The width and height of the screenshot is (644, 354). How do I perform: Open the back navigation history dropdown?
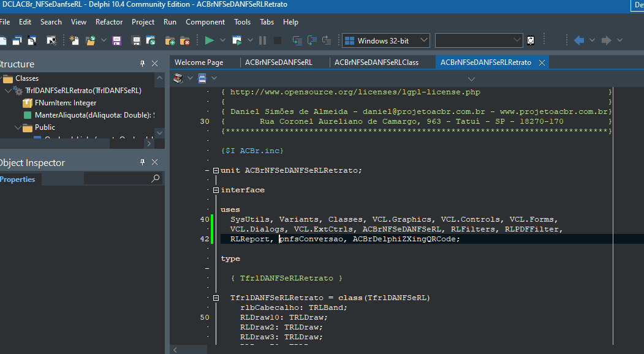592,40
